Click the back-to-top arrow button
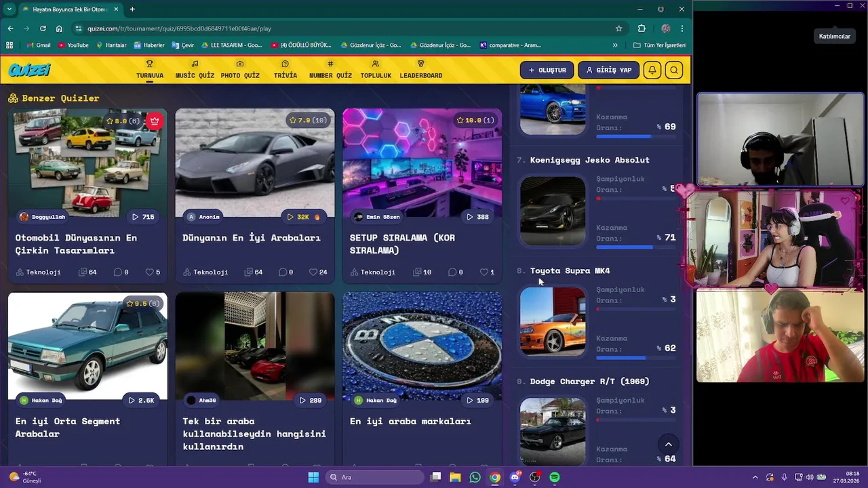The image size is (868, 488). click(x=668, y=445)
